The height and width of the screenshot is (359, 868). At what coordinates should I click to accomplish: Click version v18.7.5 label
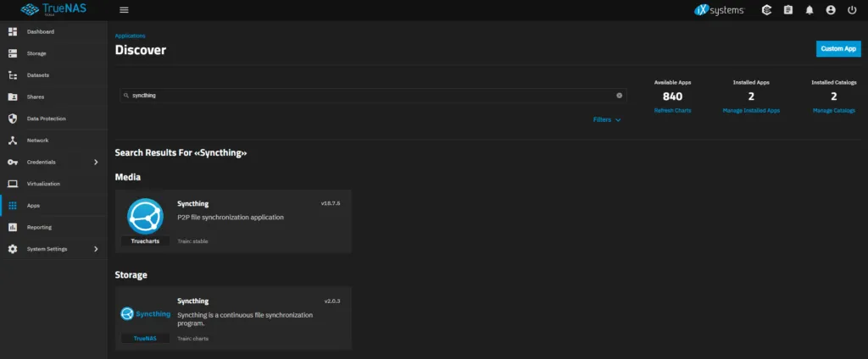coord(331,203)
